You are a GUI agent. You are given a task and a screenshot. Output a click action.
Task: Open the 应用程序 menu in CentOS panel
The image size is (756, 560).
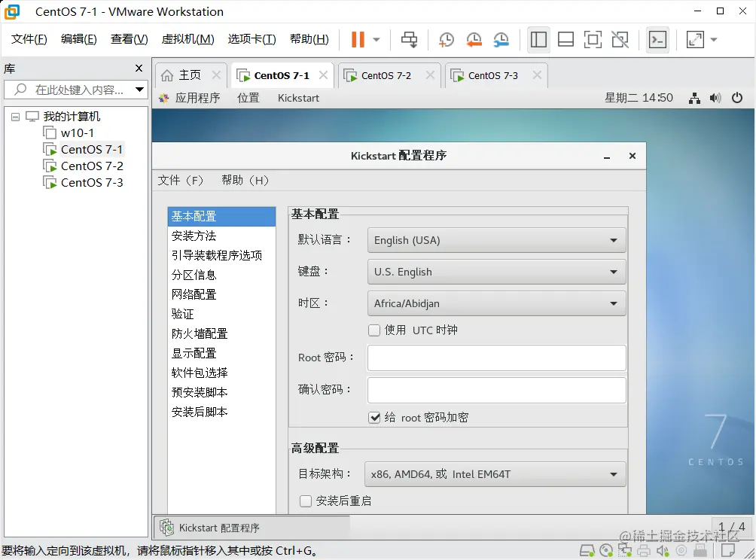(197, 98)
